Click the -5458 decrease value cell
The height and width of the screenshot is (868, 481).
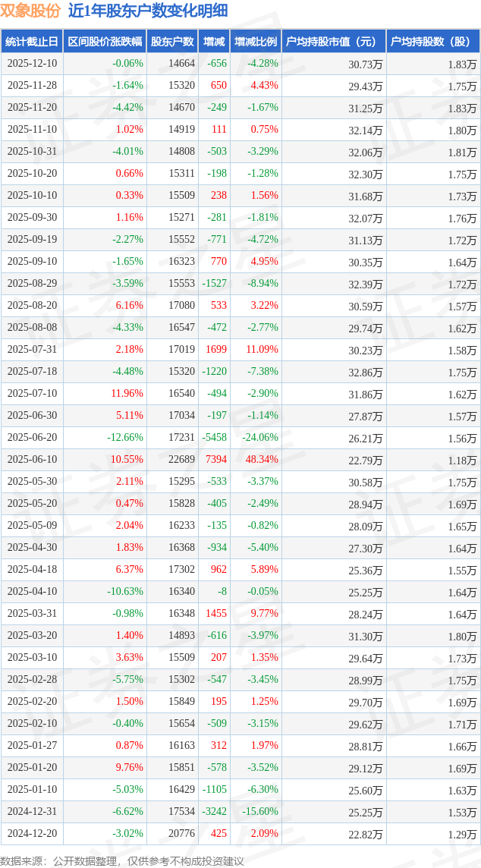(216, 438)
